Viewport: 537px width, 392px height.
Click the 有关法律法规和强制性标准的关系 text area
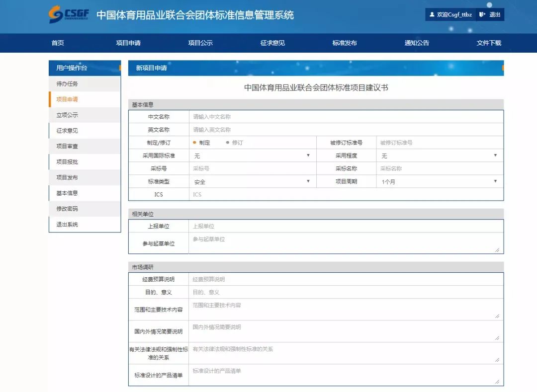(x=346, y=353)
